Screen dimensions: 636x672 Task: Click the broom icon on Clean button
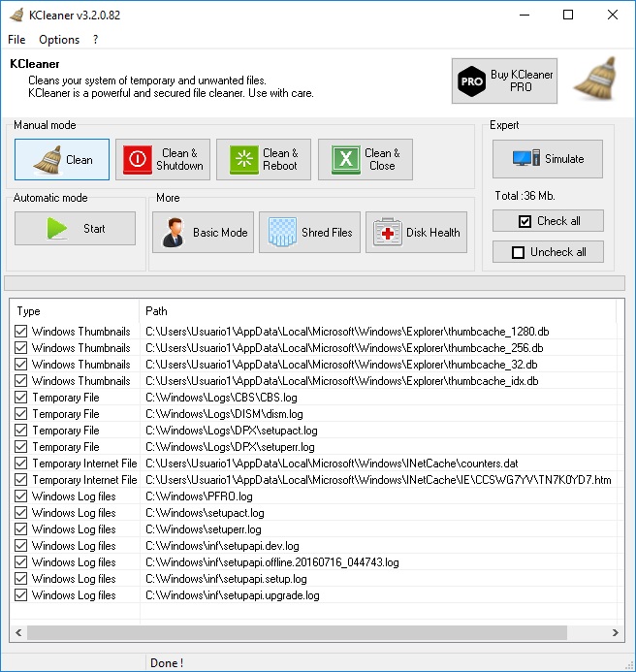[48, 159]
